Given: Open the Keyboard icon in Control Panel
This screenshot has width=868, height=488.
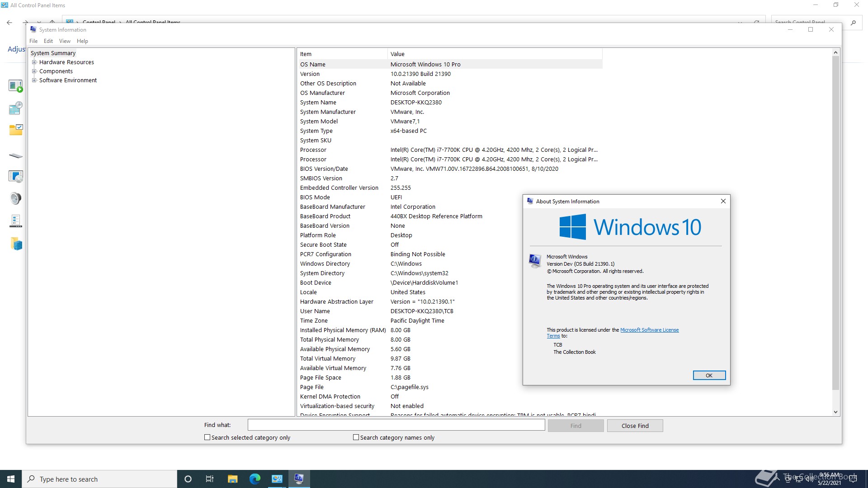Looking at the screenshot, I should pyautogui.click(x=16, y=156).
